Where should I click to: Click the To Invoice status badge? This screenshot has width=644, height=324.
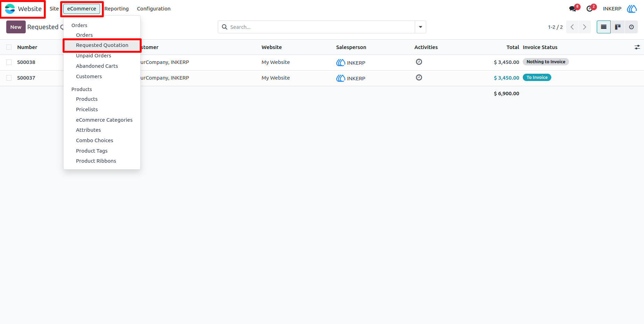coord(537,78)
